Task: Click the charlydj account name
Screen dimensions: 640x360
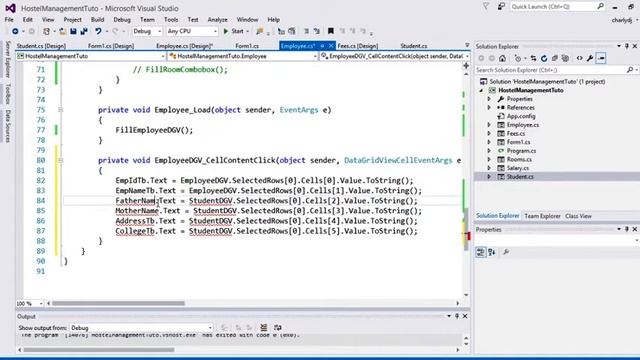Action: 622,20
